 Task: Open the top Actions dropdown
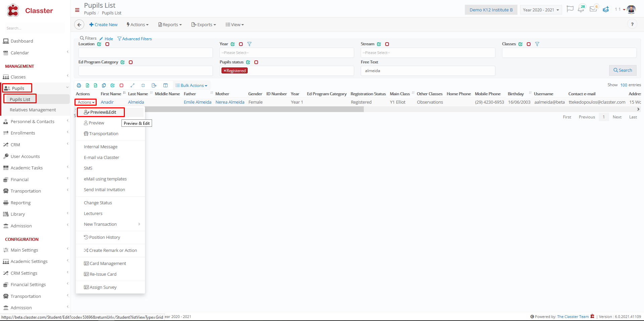(138, 24)
